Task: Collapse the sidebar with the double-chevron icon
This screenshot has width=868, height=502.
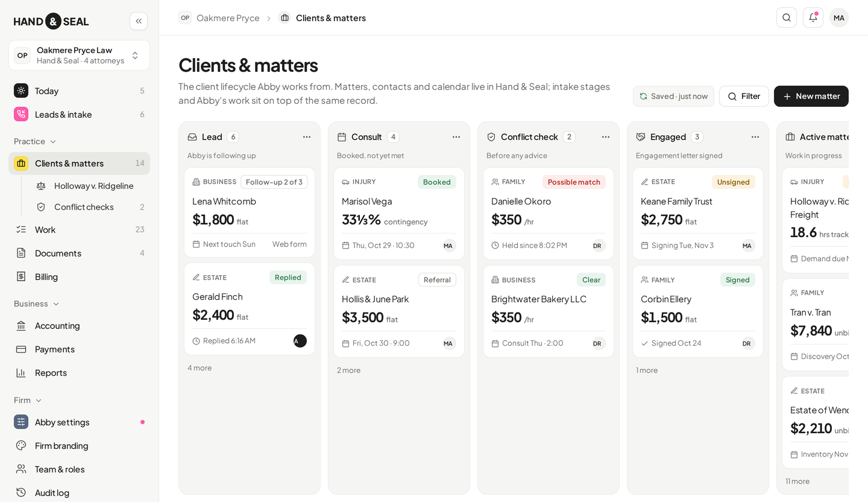Action: click(139, 21)
